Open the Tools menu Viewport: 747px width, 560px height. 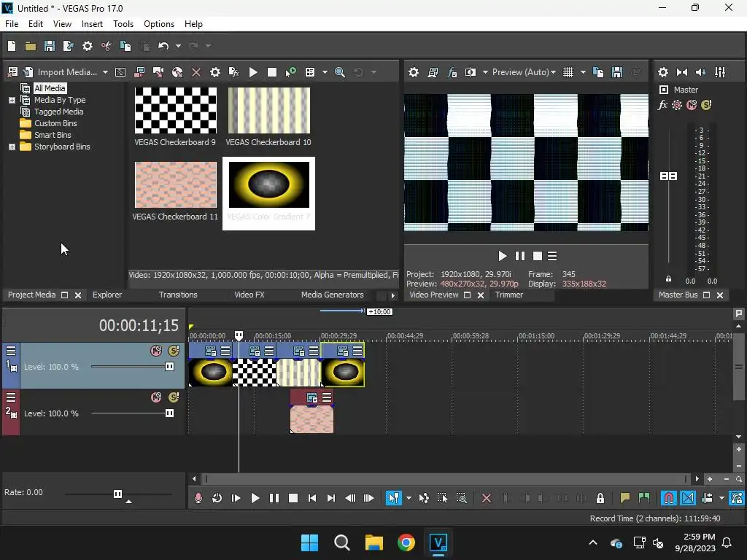pos(123,24)
